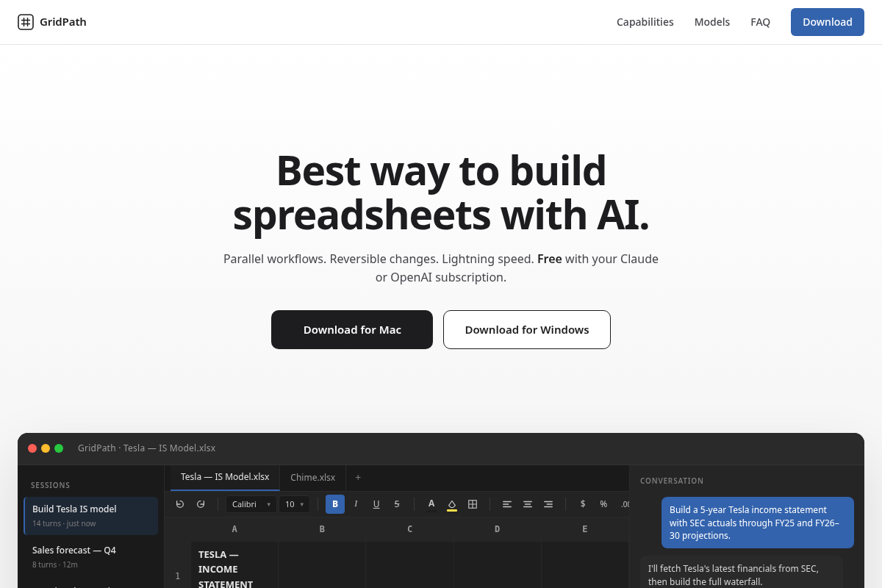Click the '14 turns · just now' label
The image size is (882, 588).
64,523
